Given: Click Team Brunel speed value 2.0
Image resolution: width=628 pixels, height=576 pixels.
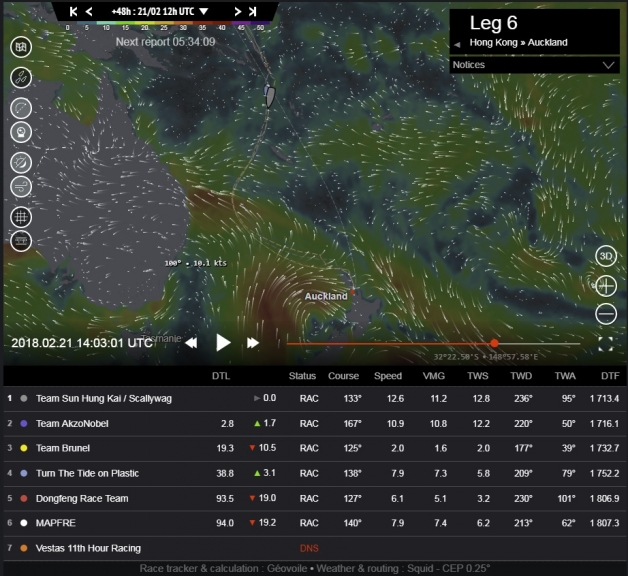Looking at the screenshot, I should pos(397,448).
